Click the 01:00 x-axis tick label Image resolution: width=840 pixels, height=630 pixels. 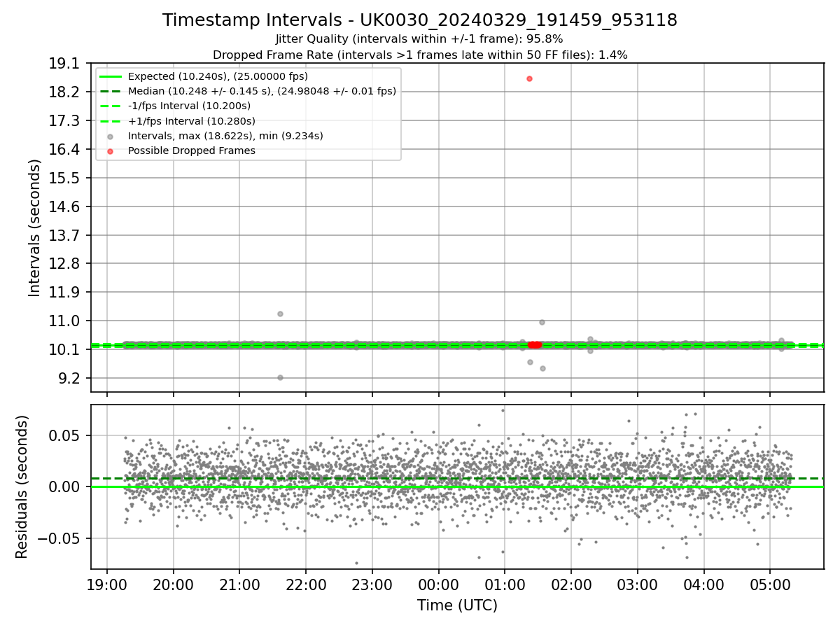pos(505,584)
